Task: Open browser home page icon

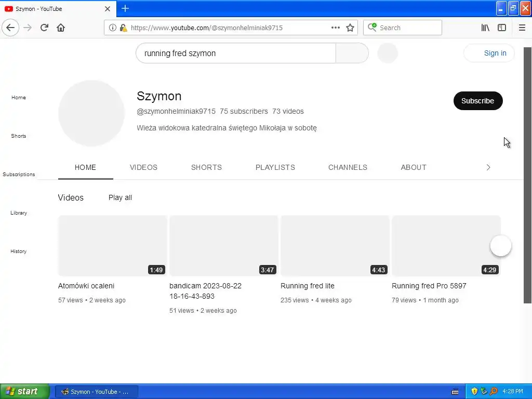Action: coord(61,28)
